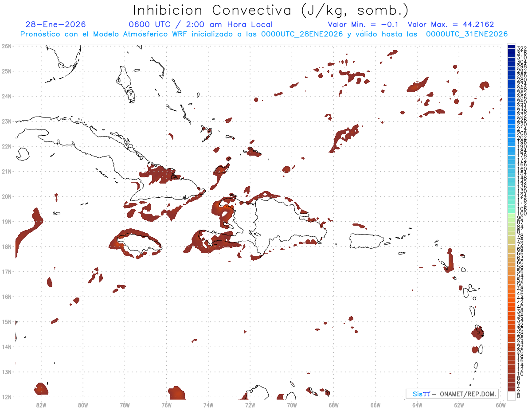The width and height of the screenshot is (532, 411).
Task: Click the color bar value 322
Action: [522, 48]
